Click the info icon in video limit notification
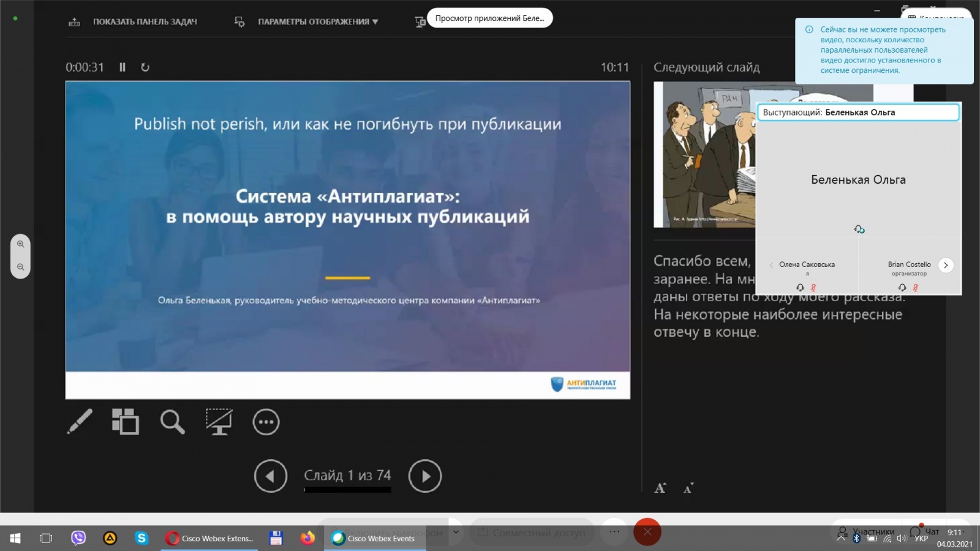Viewport: 980px width, 551px height. [809, 29]
